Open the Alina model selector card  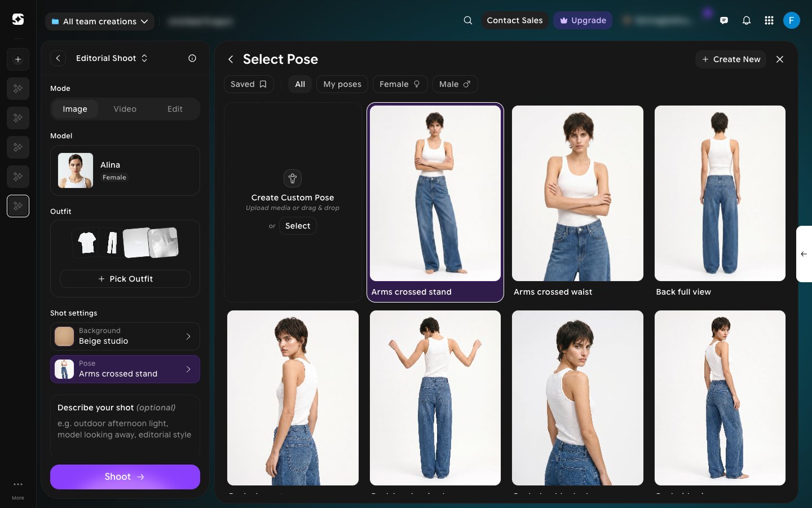click(125, 170)
